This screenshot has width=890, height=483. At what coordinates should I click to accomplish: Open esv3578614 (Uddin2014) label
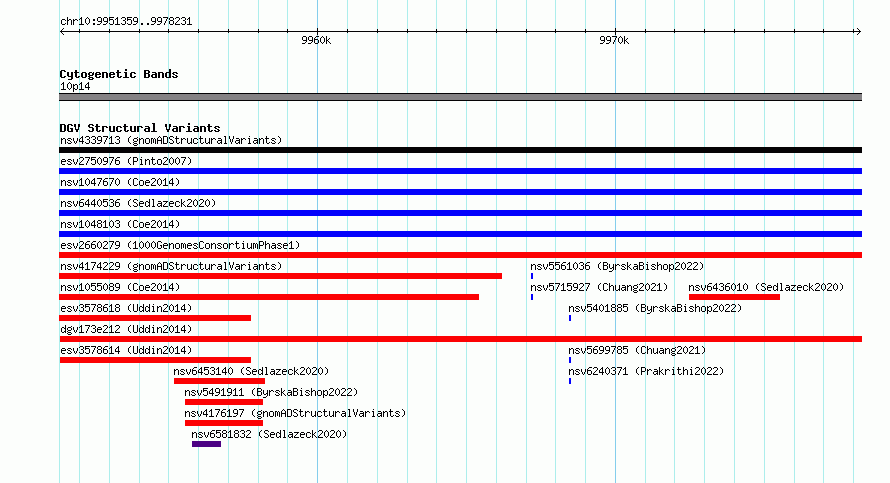pos(126,350)
